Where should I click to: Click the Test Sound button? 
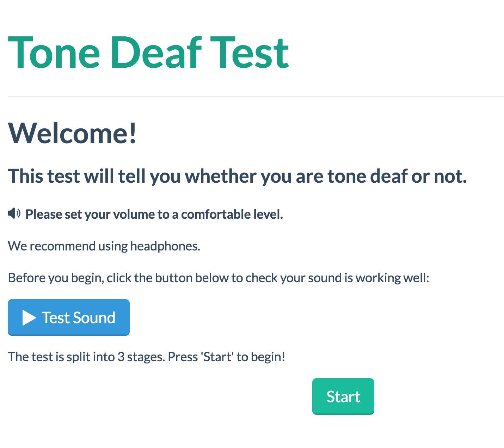point(69,317)
